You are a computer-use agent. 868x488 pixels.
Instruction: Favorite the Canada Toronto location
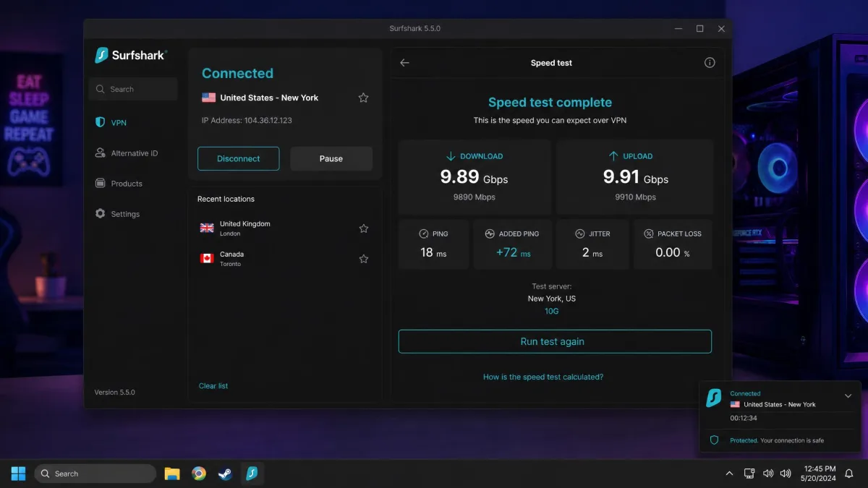click(x=364, y=259)
